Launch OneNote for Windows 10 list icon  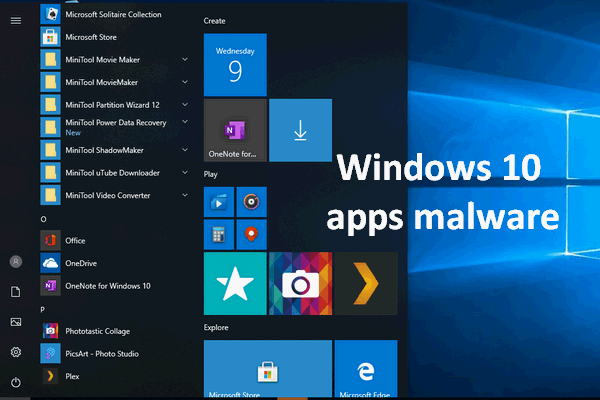pos(51,286)
